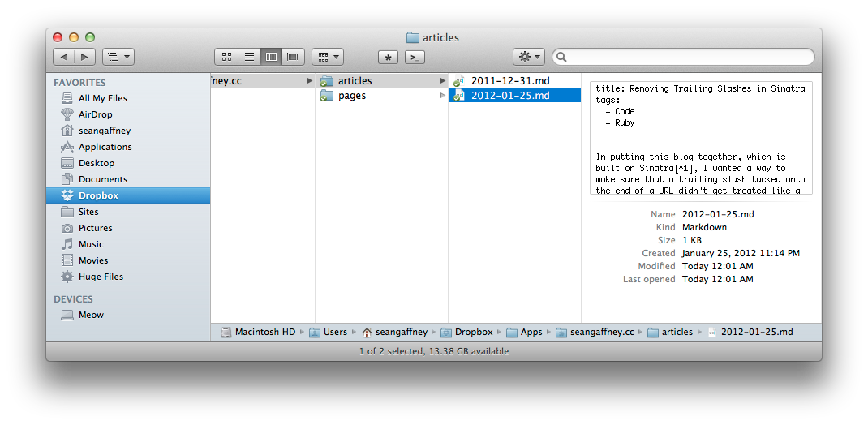Click the back navigation arrow
868x425 pixels.
[x=64, y=57]
